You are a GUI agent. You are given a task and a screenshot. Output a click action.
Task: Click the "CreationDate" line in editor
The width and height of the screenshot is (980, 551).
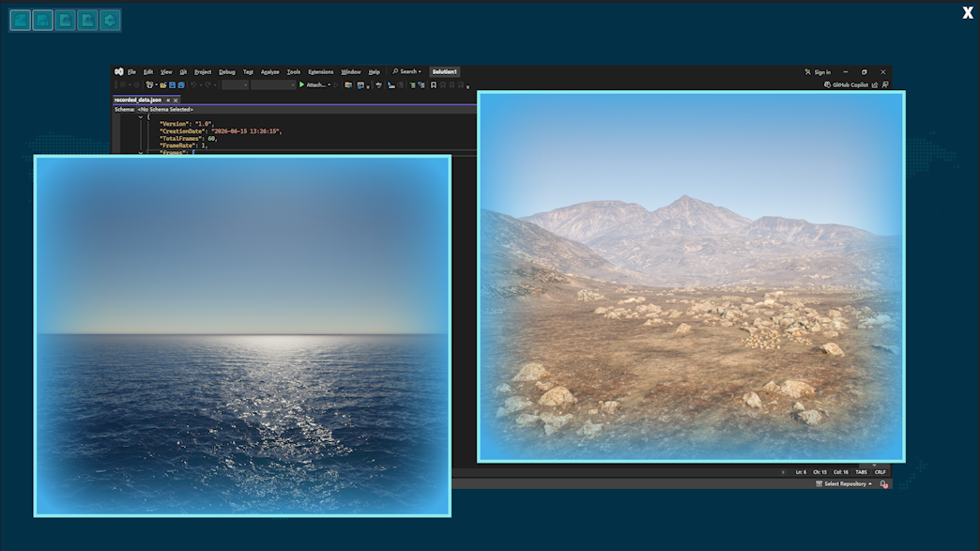pos(221,131)
